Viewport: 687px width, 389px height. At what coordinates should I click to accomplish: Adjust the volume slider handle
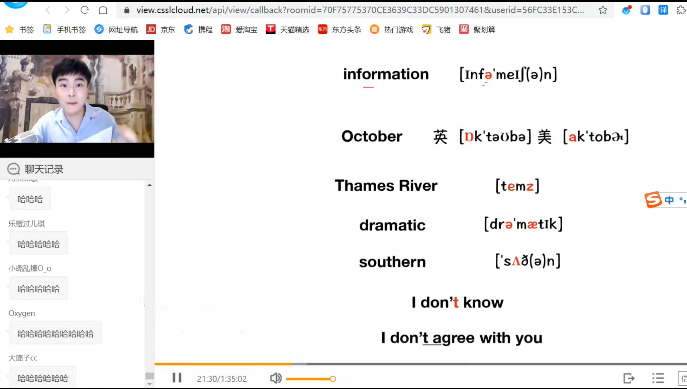(333, 378)
